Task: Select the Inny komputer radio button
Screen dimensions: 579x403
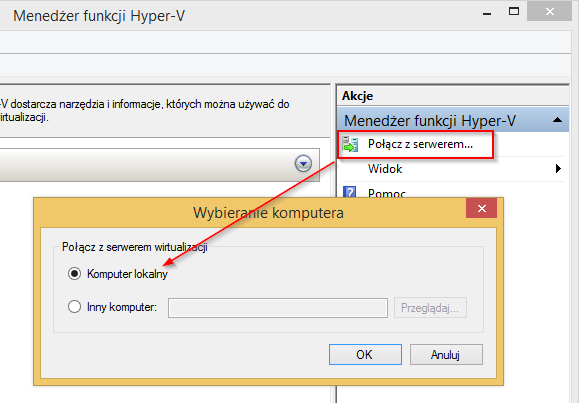Action: (x=74, y=307)
